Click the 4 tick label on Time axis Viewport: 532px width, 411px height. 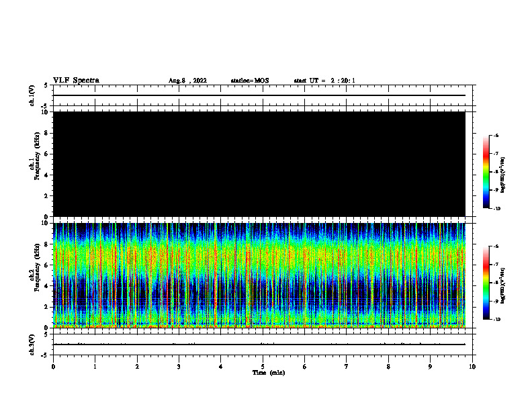[x=221, y=367]
